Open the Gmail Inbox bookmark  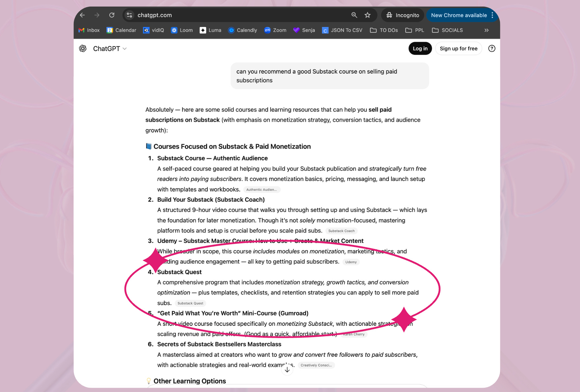[89, 30]
